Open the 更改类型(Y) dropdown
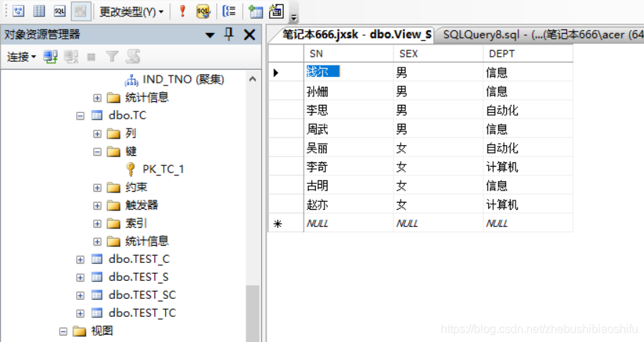 (131, 12)
